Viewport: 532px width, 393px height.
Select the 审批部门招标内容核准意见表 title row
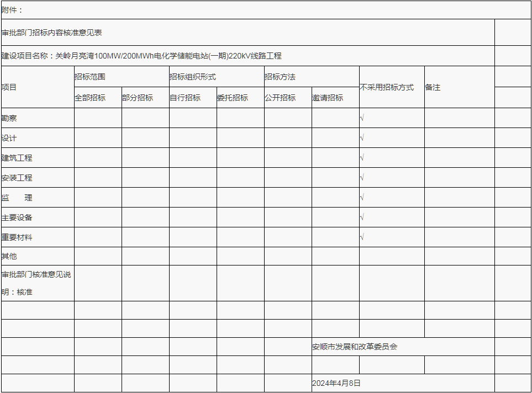[x=52, y=33]
